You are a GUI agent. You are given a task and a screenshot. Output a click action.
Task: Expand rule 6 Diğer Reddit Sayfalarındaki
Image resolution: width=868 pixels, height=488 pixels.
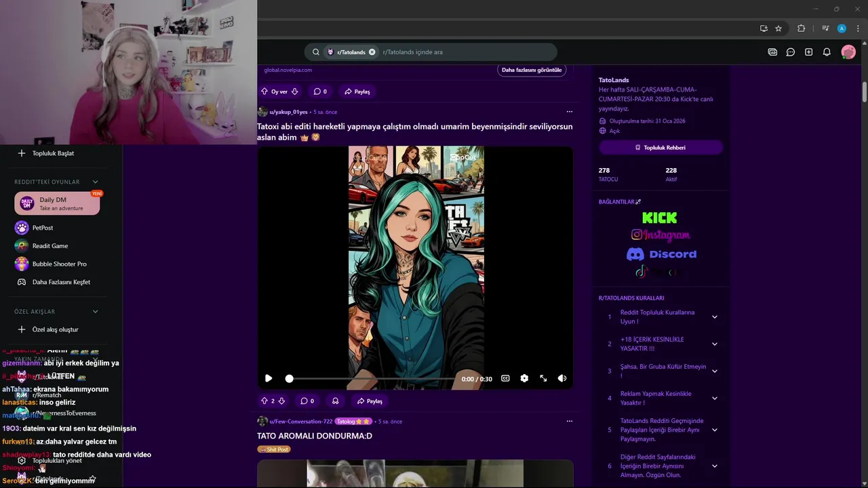(714, 466)
